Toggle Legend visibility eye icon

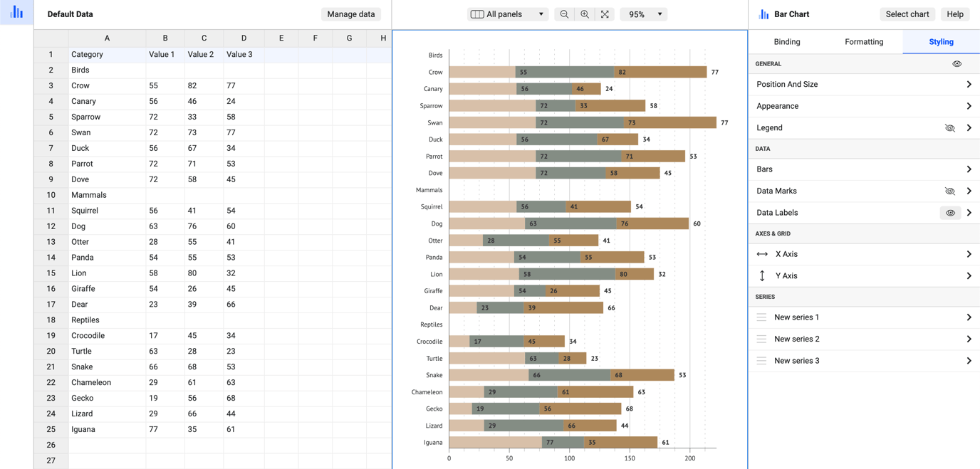(949, 128)
